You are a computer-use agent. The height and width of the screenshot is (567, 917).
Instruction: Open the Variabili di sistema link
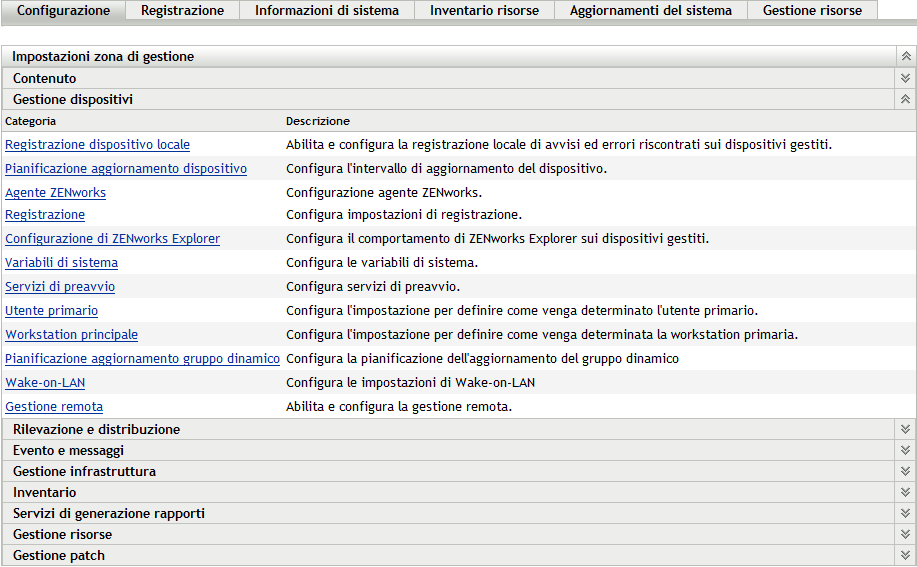coord(61,262)
